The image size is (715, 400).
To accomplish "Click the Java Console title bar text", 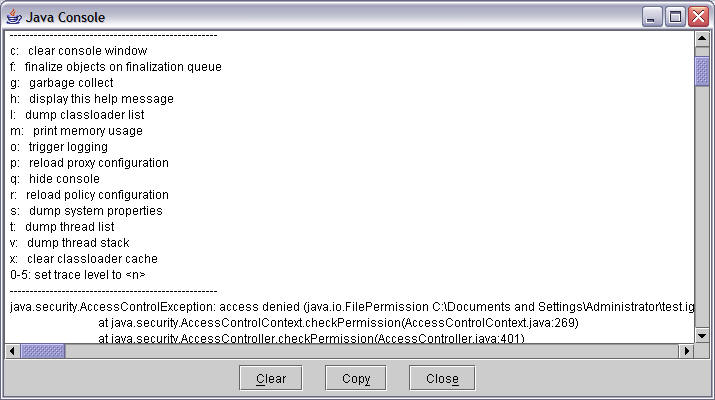I will click(x=65, y=17).
